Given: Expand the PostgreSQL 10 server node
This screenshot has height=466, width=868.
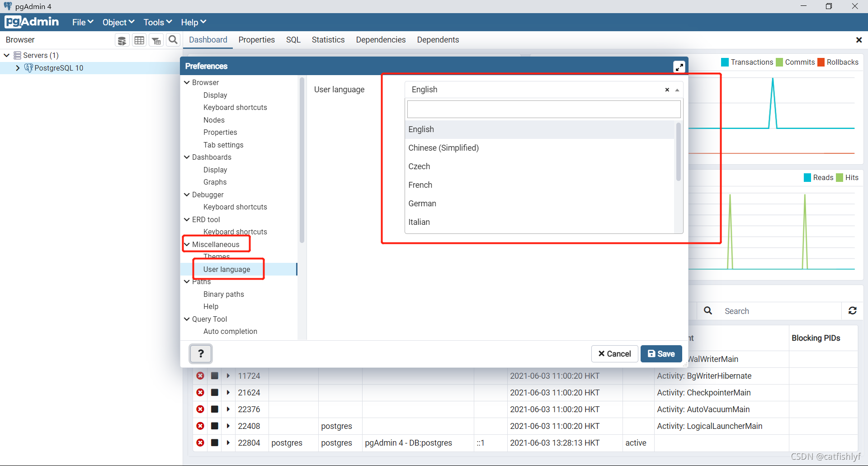Looking at the screenshot, I should (18, 68).
